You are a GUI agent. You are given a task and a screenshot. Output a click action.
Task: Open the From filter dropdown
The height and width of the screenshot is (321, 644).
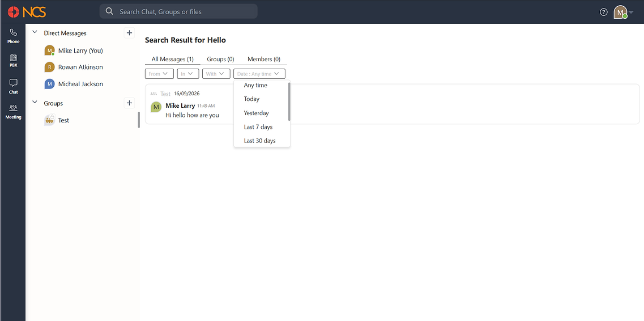pyautogui.click(x=159, y=74)
